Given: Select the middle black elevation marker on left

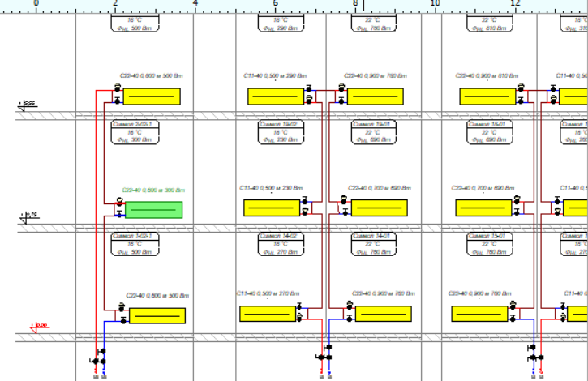Looking at the screenshot, I should (29, 216).
